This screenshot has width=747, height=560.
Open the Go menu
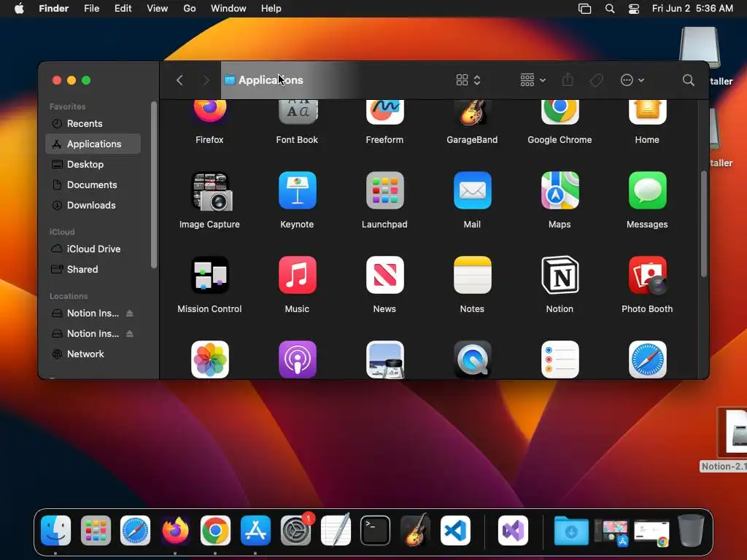190,9
